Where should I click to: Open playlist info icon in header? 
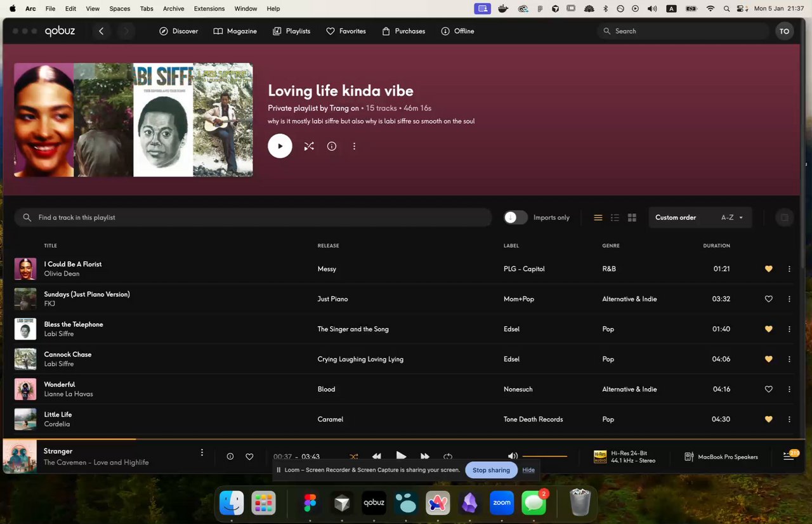coord(332,147)
